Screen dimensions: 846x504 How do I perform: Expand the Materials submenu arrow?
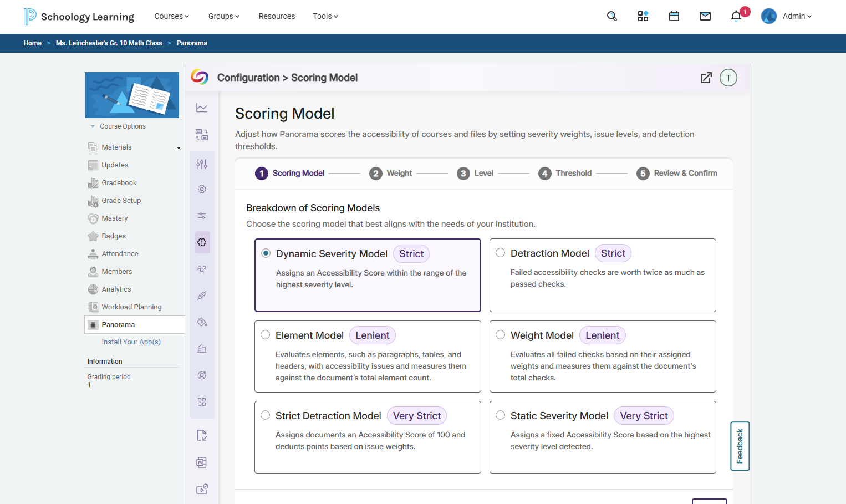(x=179, y=147)
